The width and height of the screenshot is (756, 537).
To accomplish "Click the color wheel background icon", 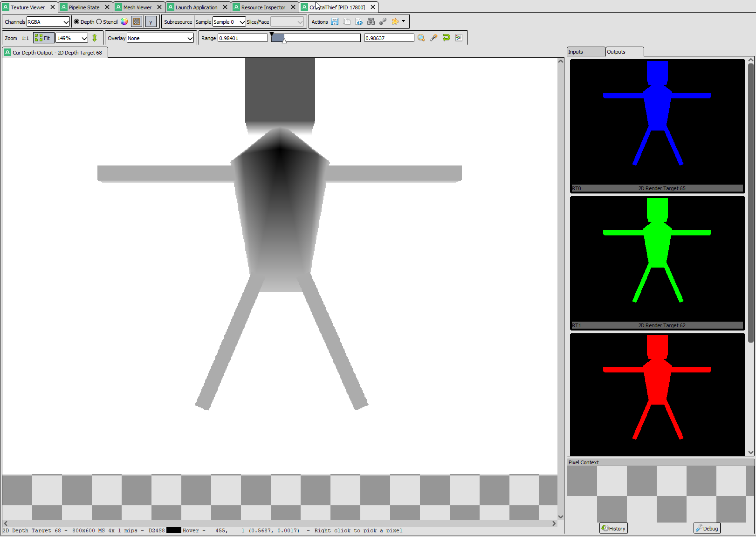I will [124, 21].
